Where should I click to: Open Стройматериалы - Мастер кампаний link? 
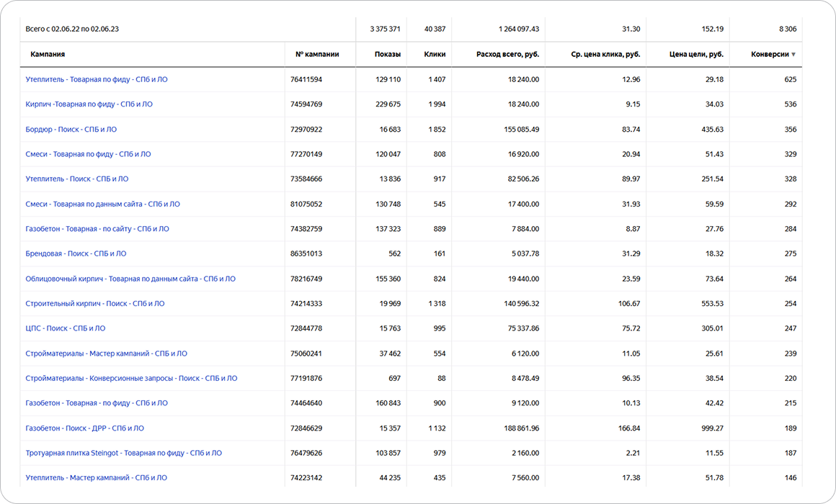point(106,354)
